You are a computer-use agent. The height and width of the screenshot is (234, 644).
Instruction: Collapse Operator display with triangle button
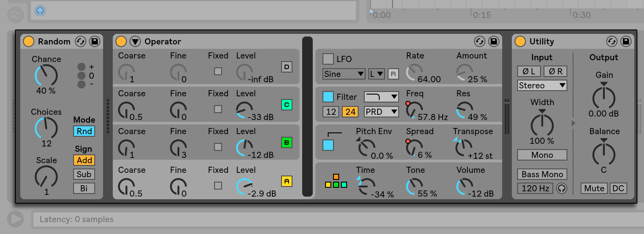[x=135, y=41]
